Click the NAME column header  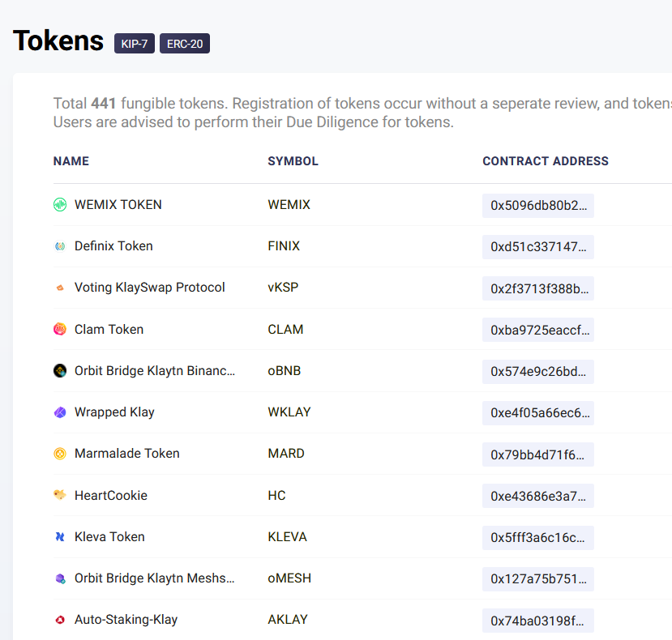tap(71, 161)
